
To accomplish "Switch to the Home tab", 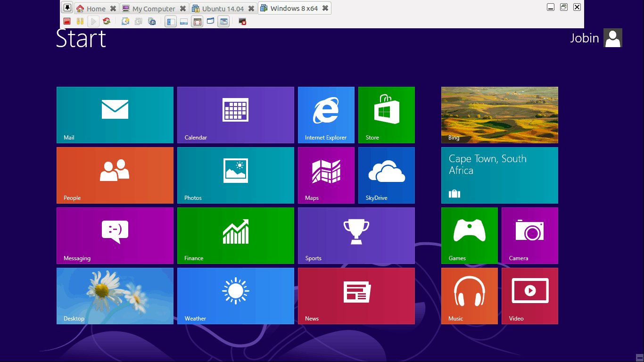I will coord(92,8).
